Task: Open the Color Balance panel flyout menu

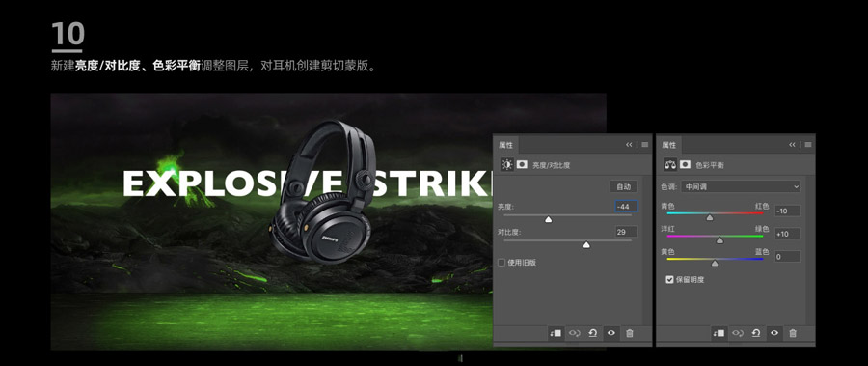Action: 808,145
